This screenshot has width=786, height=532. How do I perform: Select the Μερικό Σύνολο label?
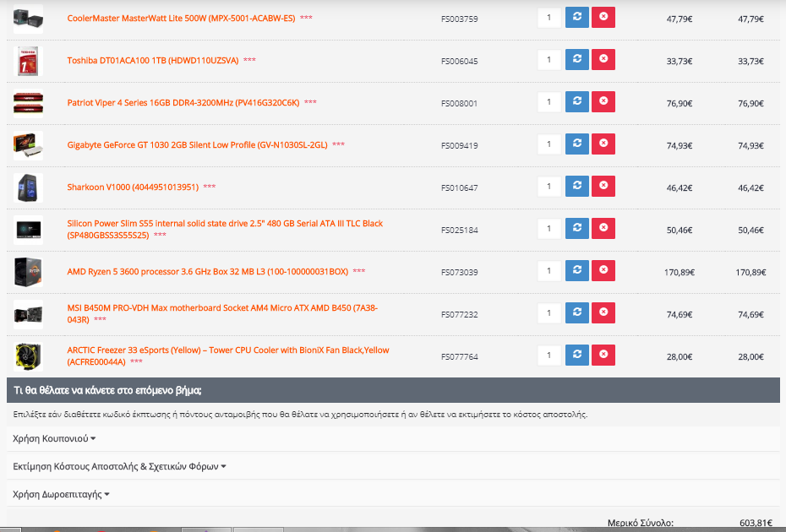[x=640, y=523]
